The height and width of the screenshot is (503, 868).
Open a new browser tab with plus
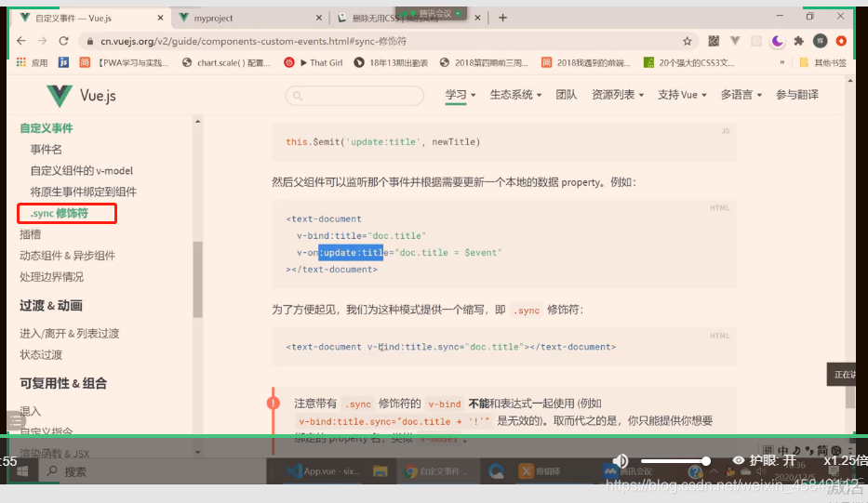click(502, 18)
